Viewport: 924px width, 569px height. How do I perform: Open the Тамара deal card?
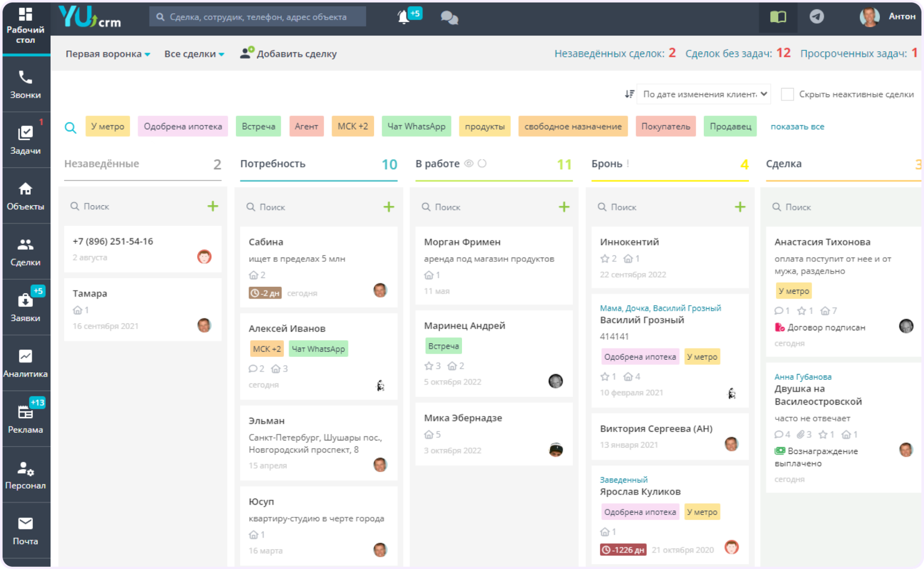point(142,309)
